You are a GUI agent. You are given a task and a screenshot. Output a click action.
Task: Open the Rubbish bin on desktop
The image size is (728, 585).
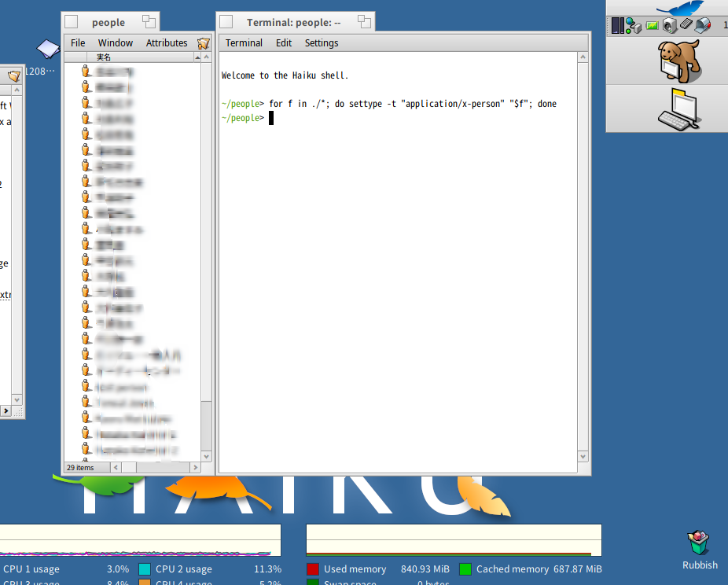tap(698, 544)
